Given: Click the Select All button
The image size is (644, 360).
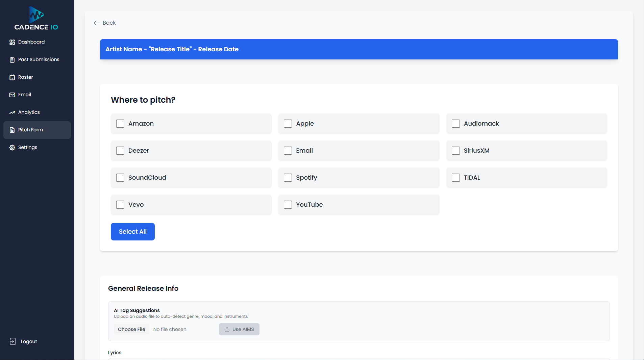Looking at the screenshot, I should pyautogui.click(x=133, y=232).
